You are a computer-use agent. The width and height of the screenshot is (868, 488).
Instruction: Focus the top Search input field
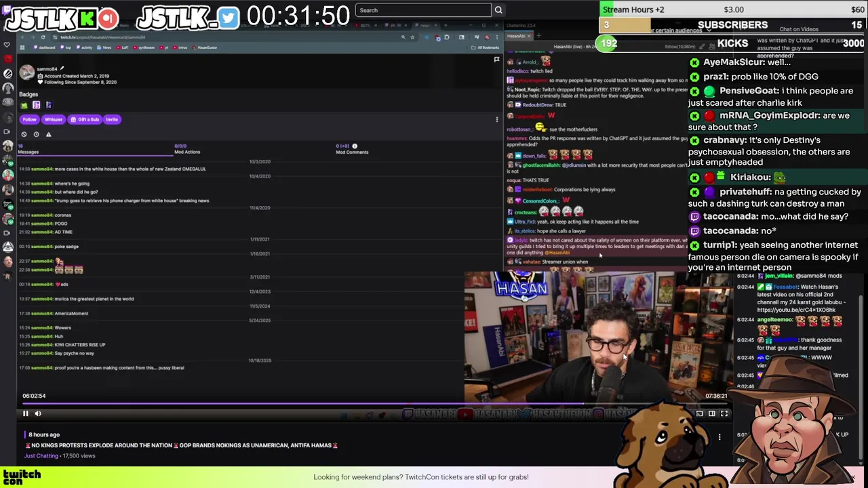422,10
